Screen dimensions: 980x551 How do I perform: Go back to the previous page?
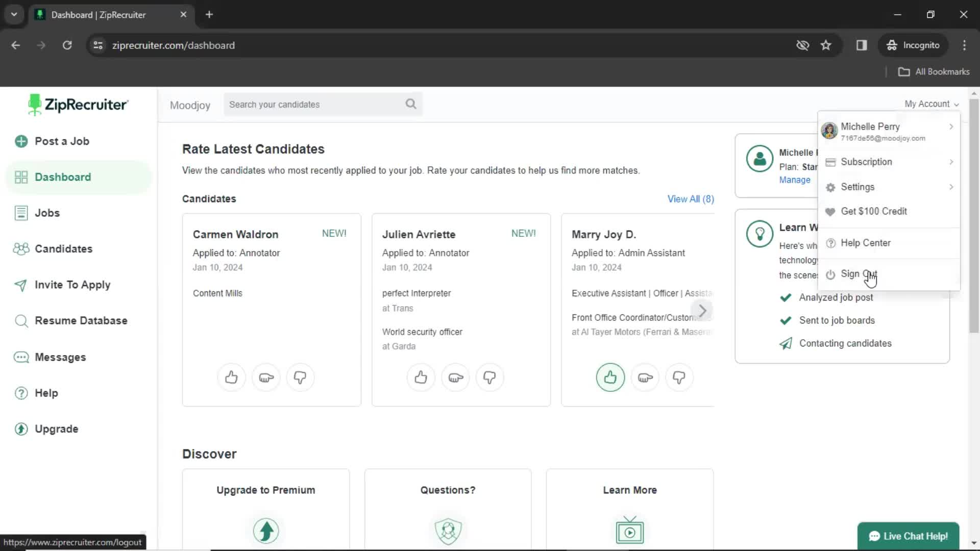point(16,45)
